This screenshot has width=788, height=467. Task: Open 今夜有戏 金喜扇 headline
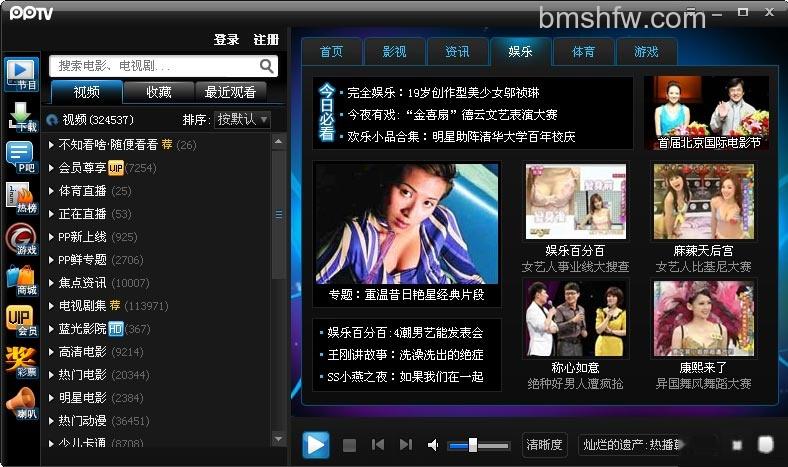[x=452, y=115]
